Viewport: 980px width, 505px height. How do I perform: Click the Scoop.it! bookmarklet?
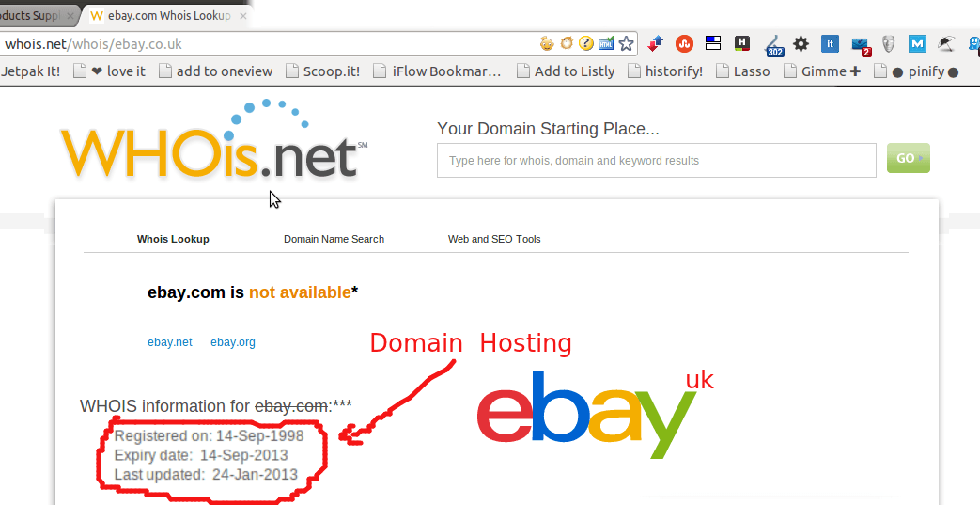[322, 71]
